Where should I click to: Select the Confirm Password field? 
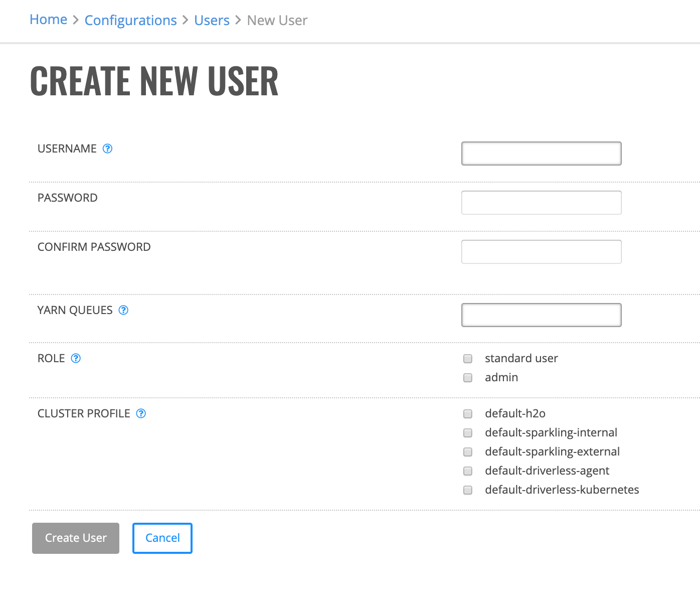pos(542,252)
